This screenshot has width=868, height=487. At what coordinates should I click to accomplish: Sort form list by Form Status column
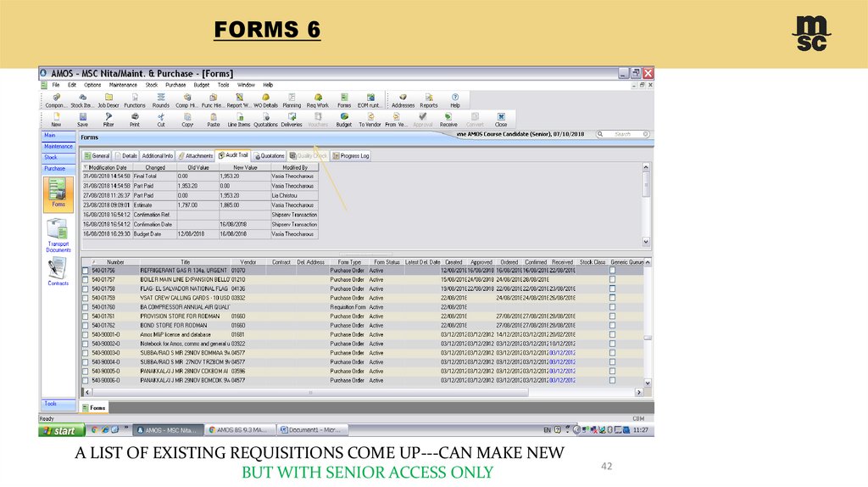(387, 262)
